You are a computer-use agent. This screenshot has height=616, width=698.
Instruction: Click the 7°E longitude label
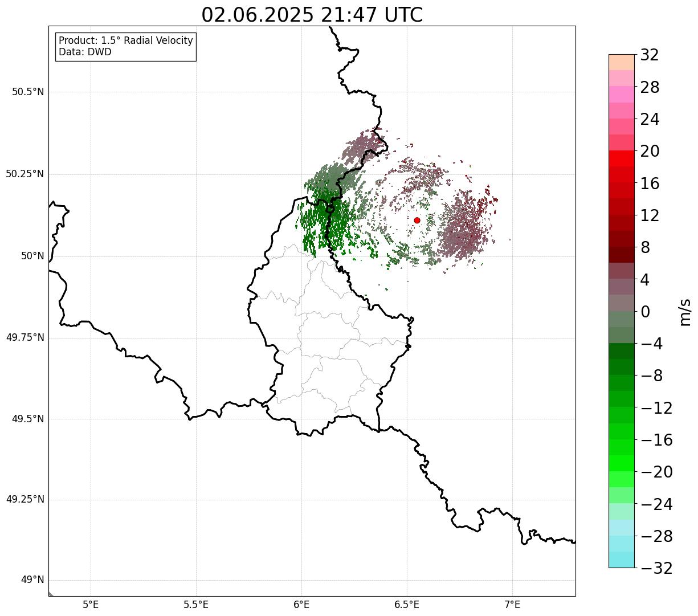tap(512, 605)
